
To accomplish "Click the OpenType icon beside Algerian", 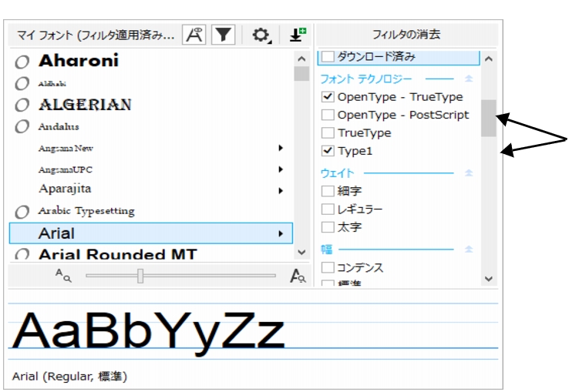I will (22, 106).
